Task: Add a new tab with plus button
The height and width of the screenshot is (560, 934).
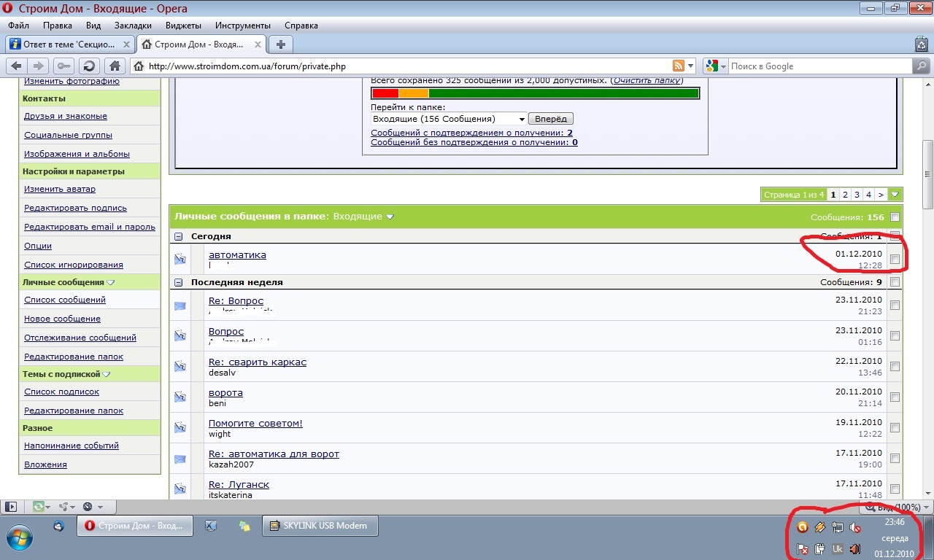Action: tap(280, 44)
